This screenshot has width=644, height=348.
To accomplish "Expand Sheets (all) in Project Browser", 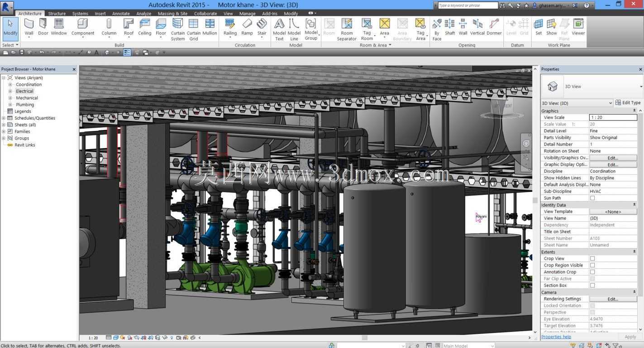I will pos(4,125).
